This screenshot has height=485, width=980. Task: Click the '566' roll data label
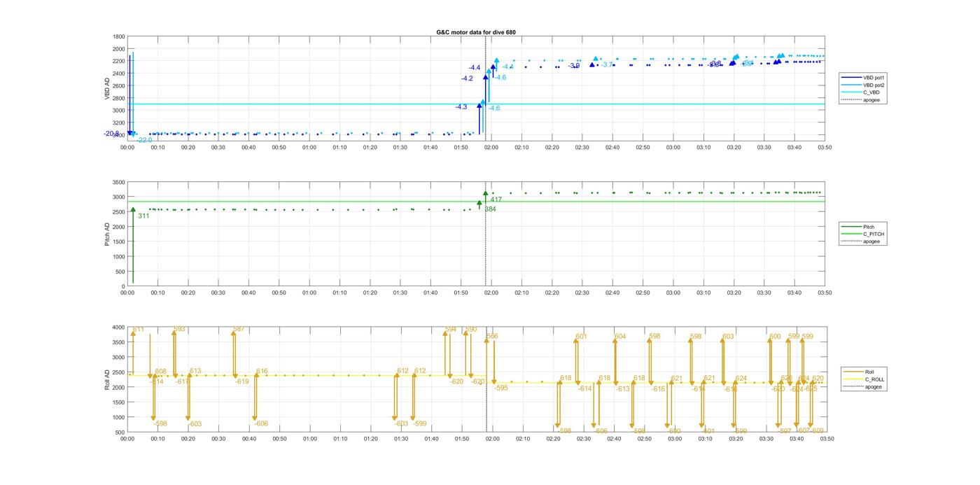pyautogui.click(x=493, y=337)
